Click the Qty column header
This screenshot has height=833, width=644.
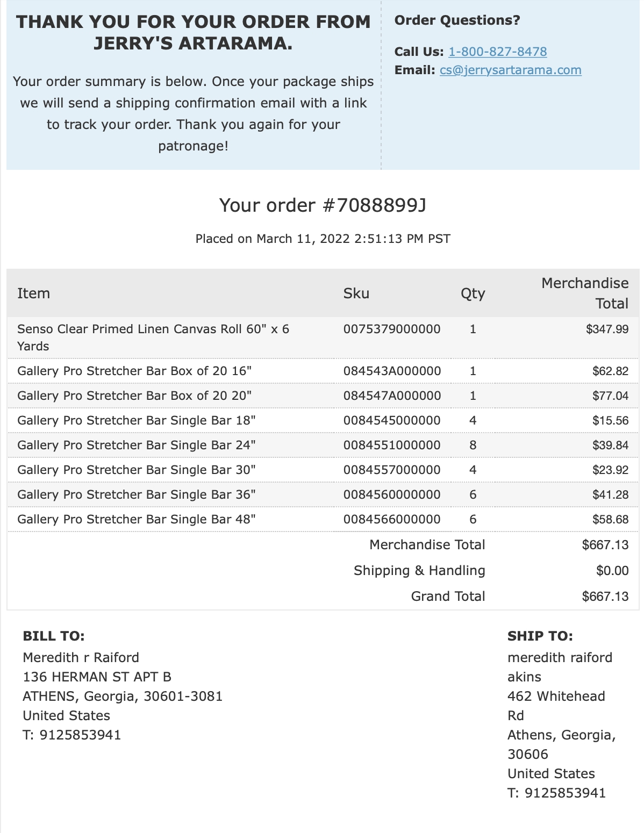coord(473,293)
